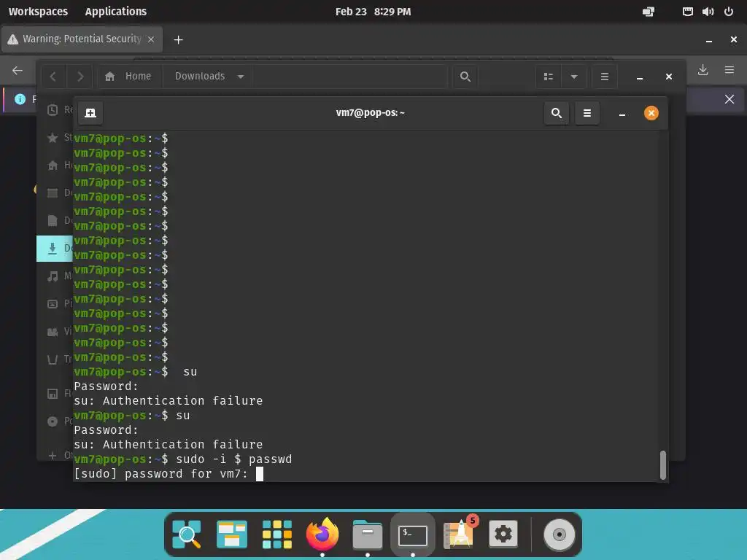Open clock and calendar in top bar
The height and width of the screenshot is (560, 747).
point(373,12)
